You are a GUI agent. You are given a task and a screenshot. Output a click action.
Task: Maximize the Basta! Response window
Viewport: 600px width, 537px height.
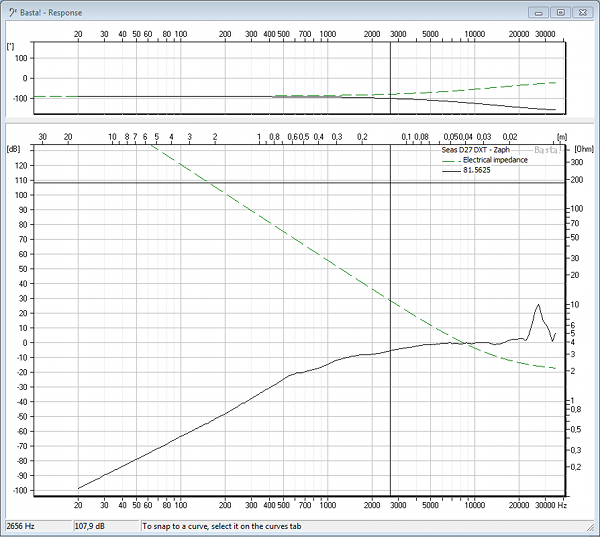click(561, 12)
